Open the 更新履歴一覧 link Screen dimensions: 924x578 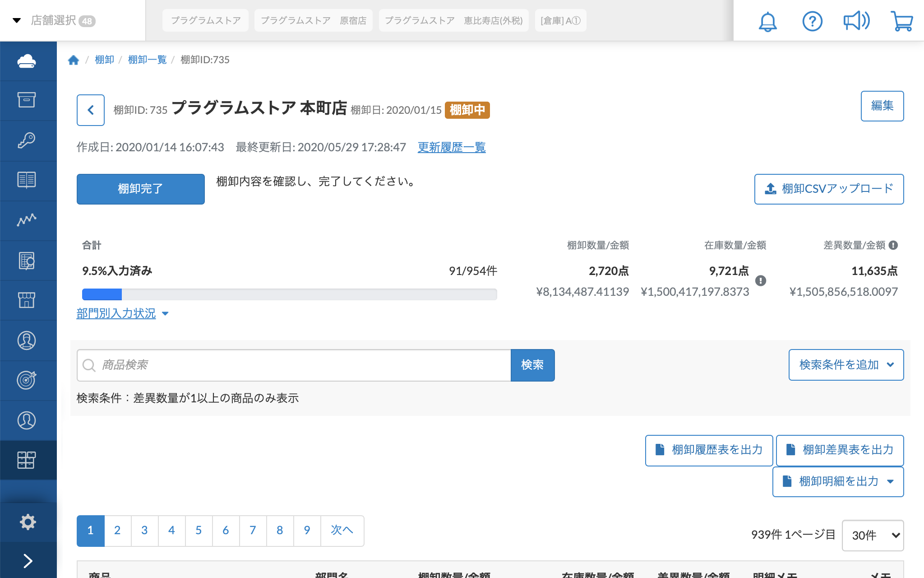[x=451, y=147]
